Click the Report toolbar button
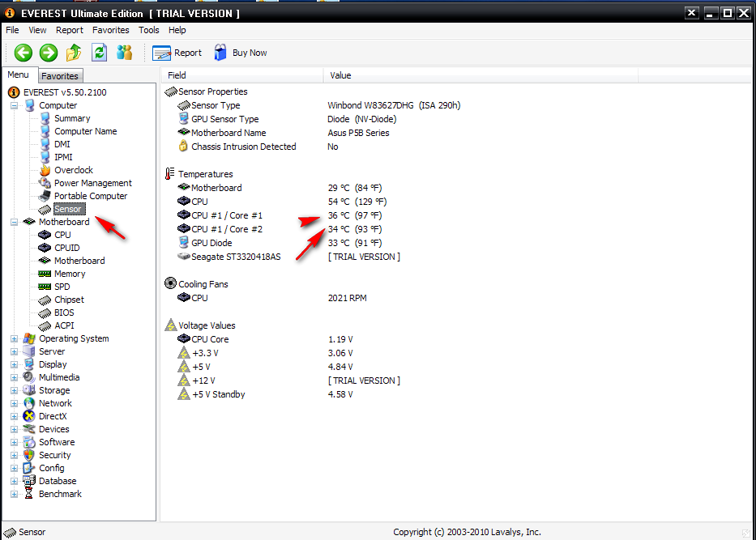The width and height of the screenshot is (756, 540). [x=177, y=53]
